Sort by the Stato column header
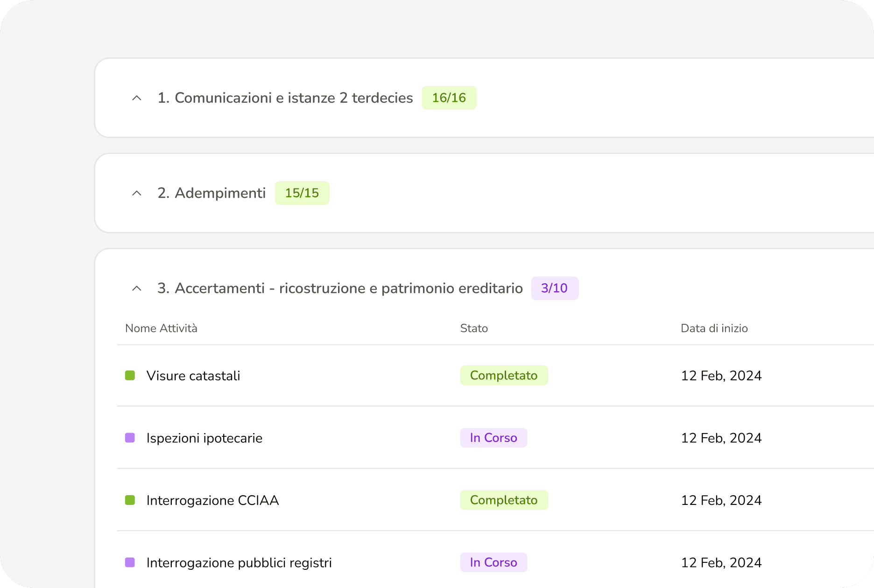 coord(474,329)
